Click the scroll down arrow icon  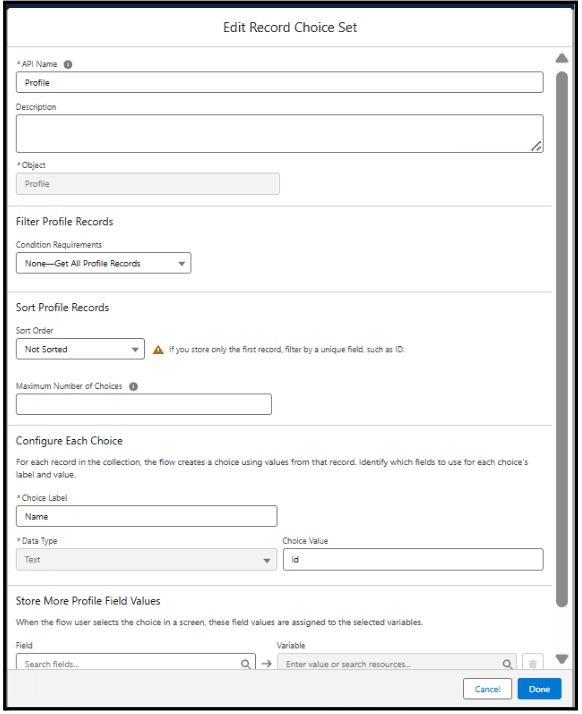pos(562,659)
